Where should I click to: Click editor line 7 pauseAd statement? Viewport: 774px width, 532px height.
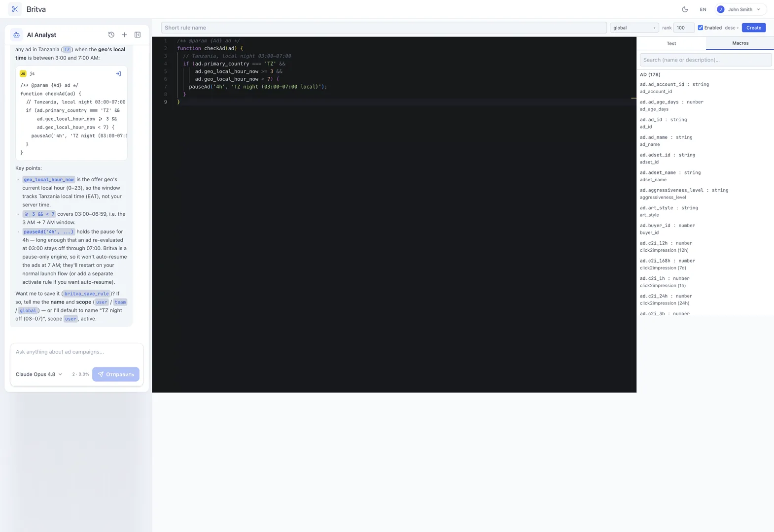(x=258, y=87)
